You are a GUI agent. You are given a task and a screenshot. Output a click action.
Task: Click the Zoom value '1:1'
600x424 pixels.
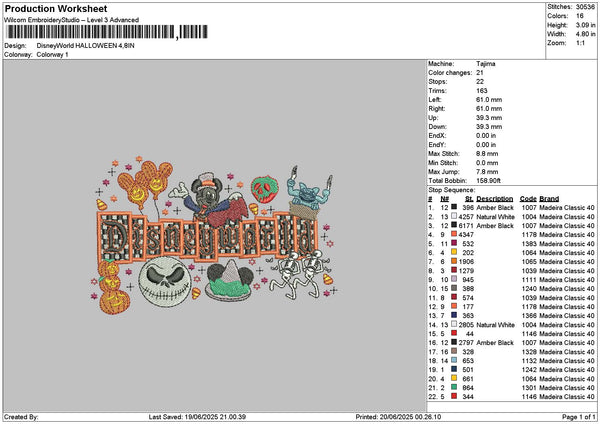580,43
